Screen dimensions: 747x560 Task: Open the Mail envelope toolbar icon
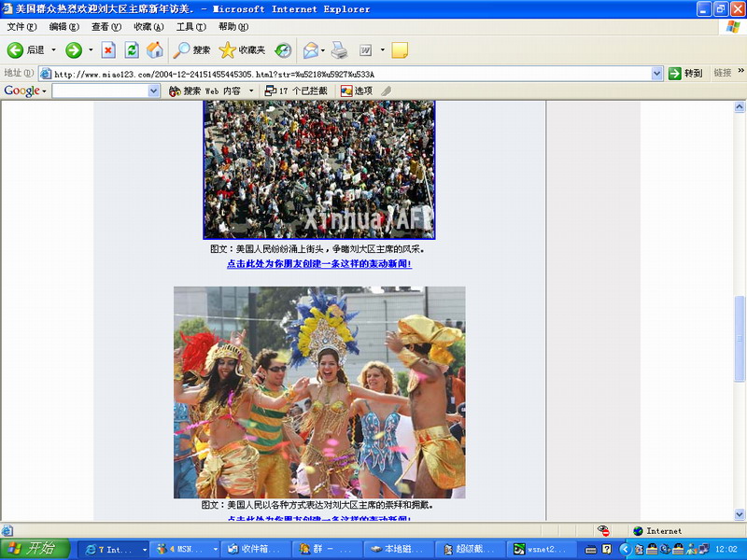[310, 50]
